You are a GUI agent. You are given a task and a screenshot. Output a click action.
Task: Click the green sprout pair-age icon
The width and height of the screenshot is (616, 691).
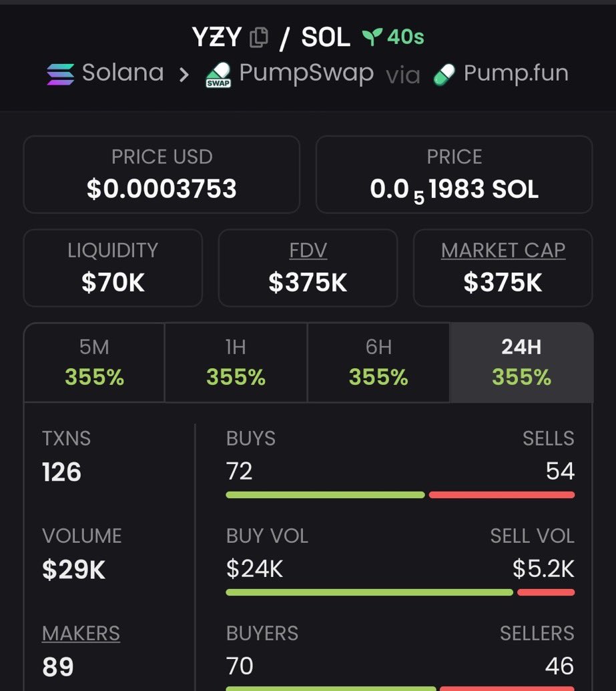(x=372, y=37)
